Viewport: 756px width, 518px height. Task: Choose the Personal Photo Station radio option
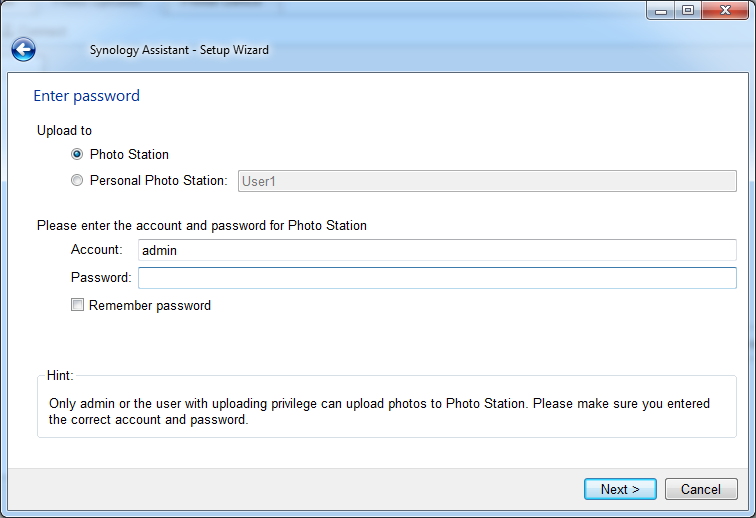point(77,180)
